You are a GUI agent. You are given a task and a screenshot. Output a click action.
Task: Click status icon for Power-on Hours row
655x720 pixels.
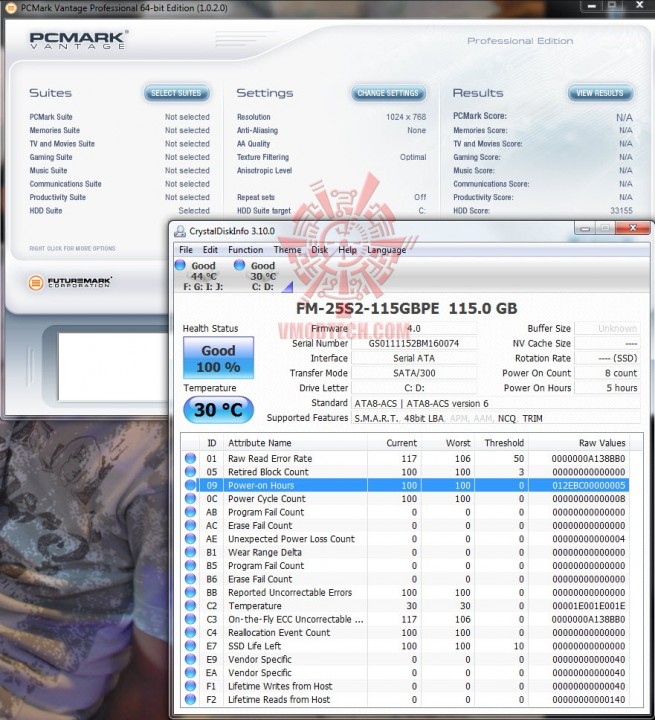coord(190,485)
